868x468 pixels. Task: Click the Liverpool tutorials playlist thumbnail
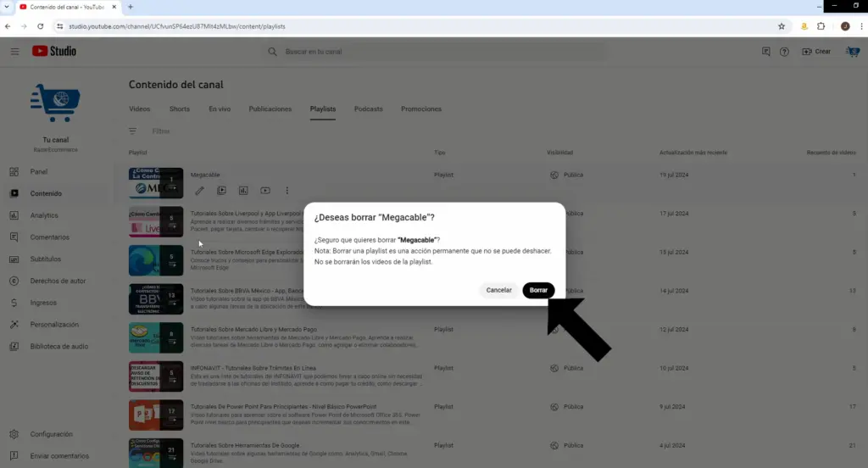[156, 221]
